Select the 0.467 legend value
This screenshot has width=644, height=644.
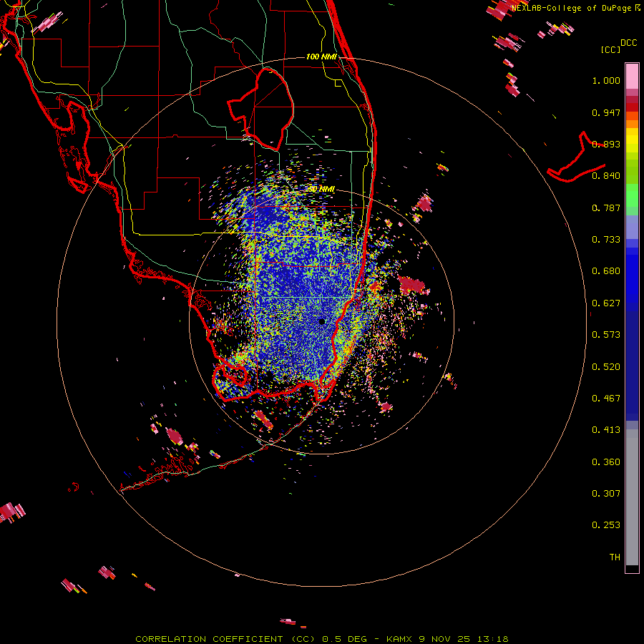(x=606, y=399)
